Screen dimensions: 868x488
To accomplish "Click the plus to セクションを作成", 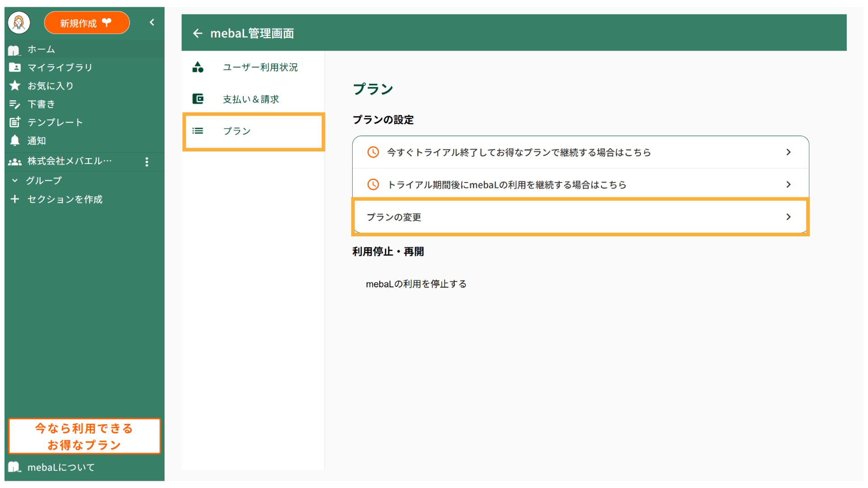I will coord(15,199).
